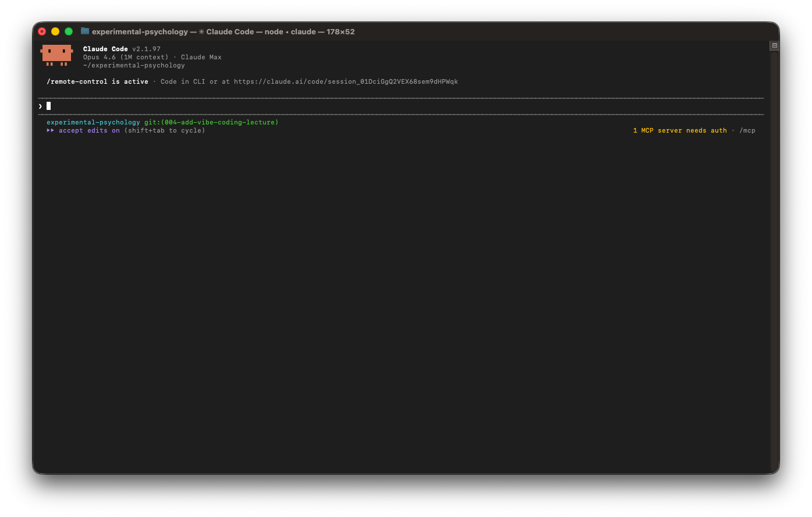Screen dimensions: 812x517
Task: Close the terminal window with red button
Action: [42, 31]
